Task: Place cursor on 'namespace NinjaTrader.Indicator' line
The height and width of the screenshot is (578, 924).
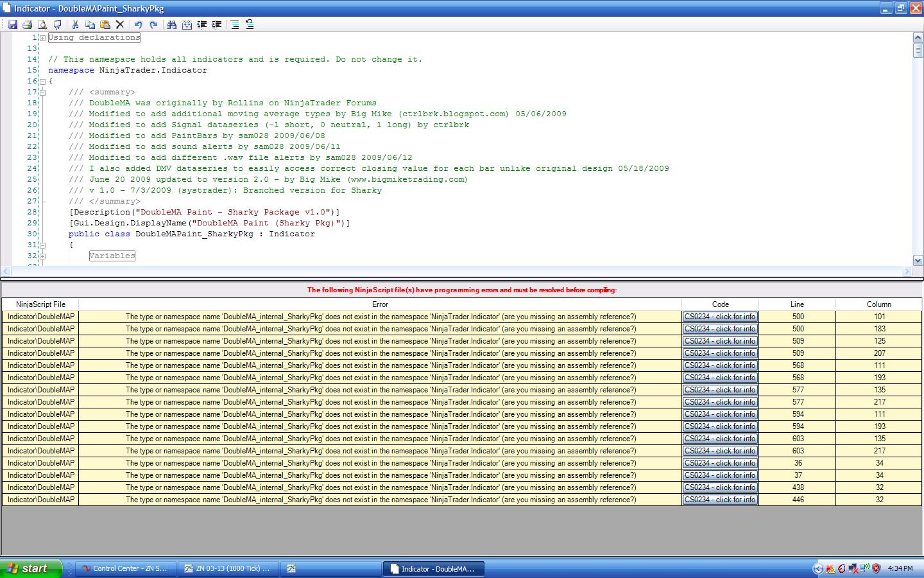Action: point(128,71)
